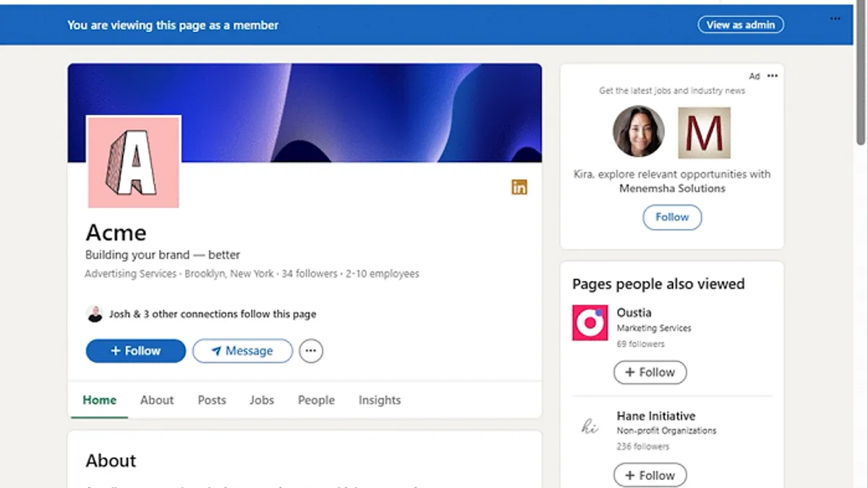
Task: Click 'Get the latest jobs and industry news'
Action: [x=672, y=91]
